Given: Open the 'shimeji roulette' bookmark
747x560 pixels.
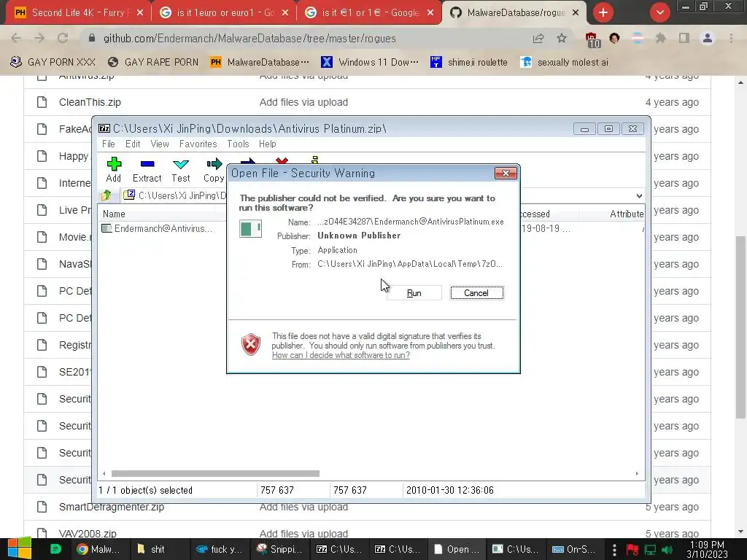Looking at the screenshot, I should pyautogui.click(x=469, y=63).
